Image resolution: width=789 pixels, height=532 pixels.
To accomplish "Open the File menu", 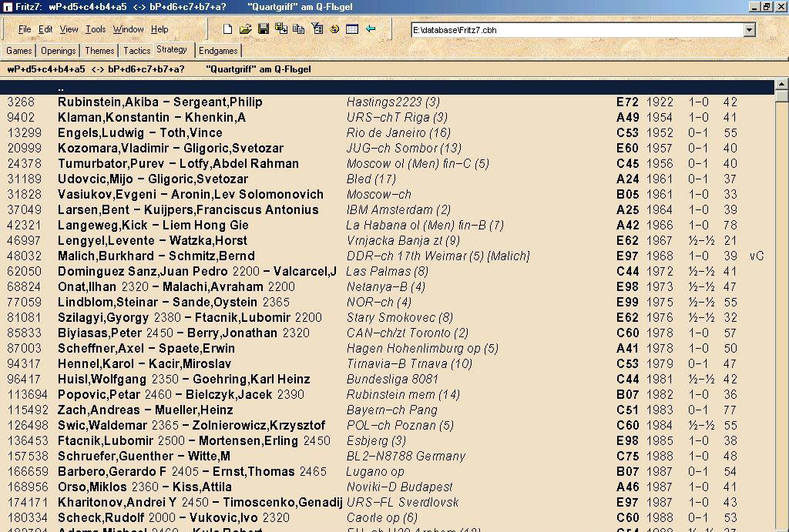I will pyautogui.click(x=25, y=29).
